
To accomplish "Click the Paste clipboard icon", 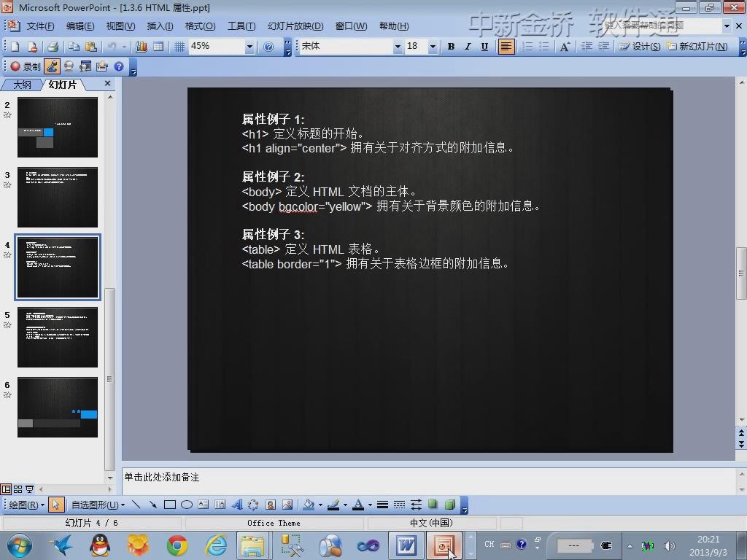I will (x=90, y=46).
